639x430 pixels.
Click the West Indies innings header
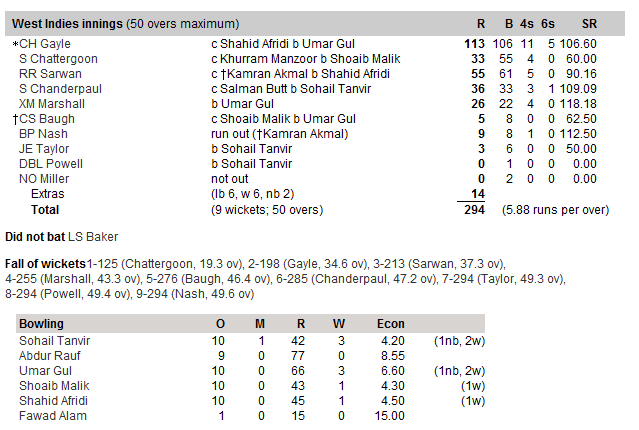[x=125, y=22]
